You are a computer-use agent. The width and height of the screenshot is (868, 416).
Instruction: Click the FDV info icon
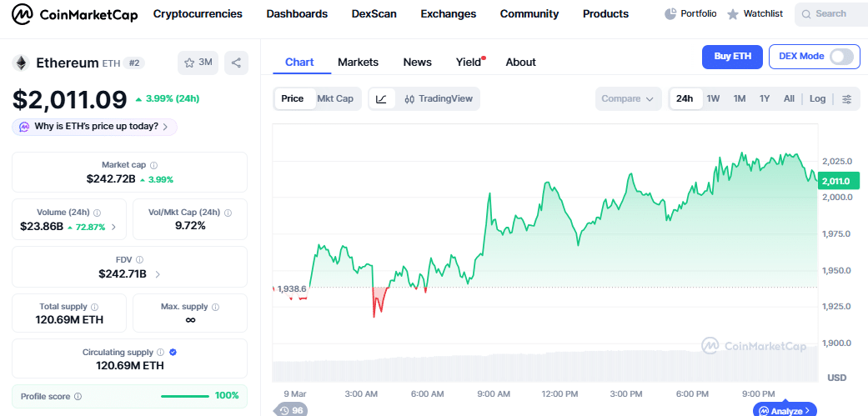pos(139,259)
